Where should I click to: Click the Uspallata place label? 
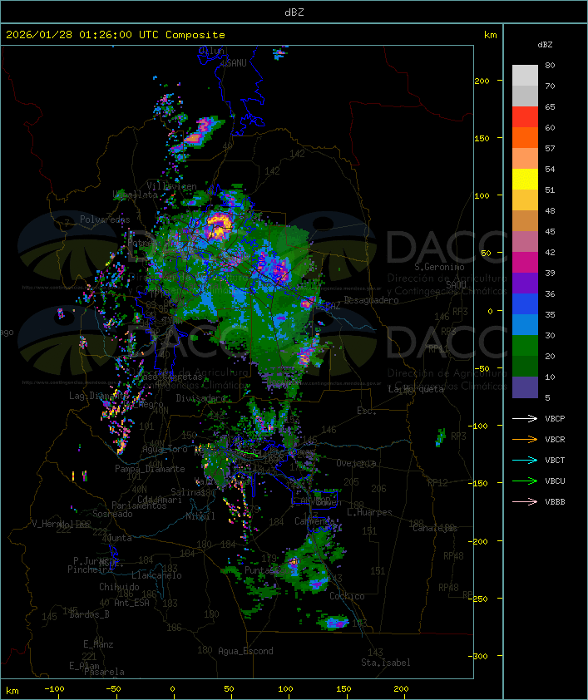point(136,195)
